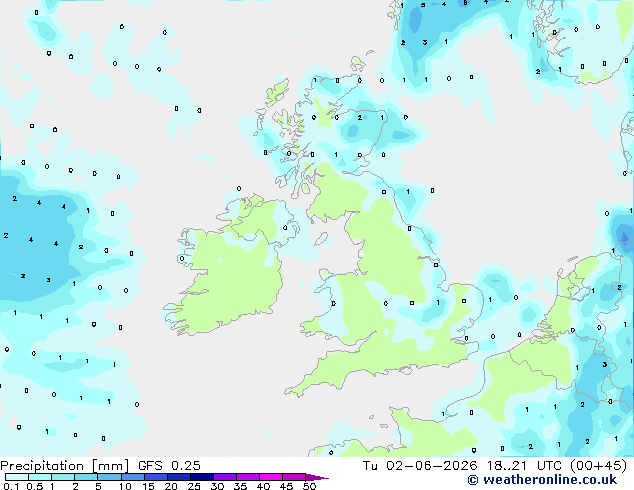The width and height of the screenshot is (634, 490).
Task: Click the "0.5" legend scale label
Action: pyautogui.click(x=35, y=486)
